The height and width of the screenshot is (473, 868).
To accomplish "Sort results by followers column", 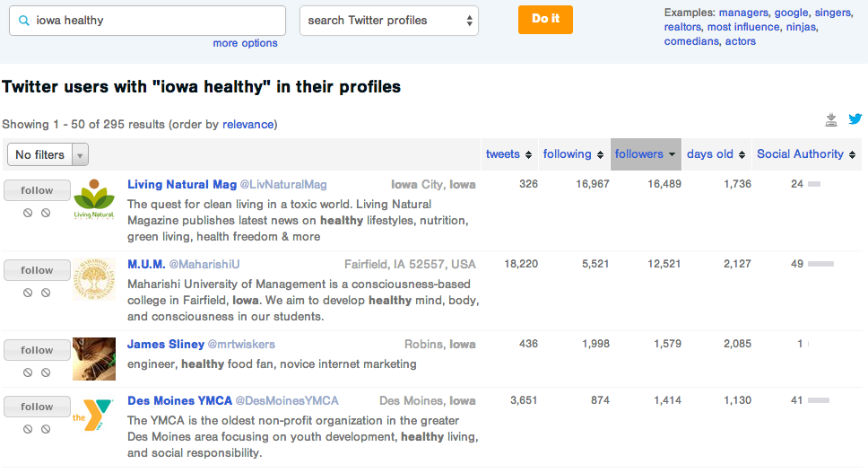I will [646, 154].
